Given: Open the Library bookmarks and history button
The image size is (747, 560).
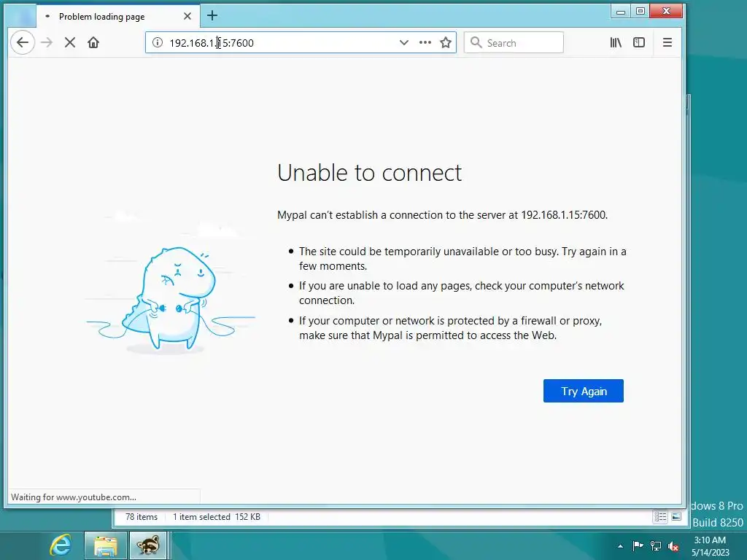Looking at the screenshot, I should [x=616, y=42].
